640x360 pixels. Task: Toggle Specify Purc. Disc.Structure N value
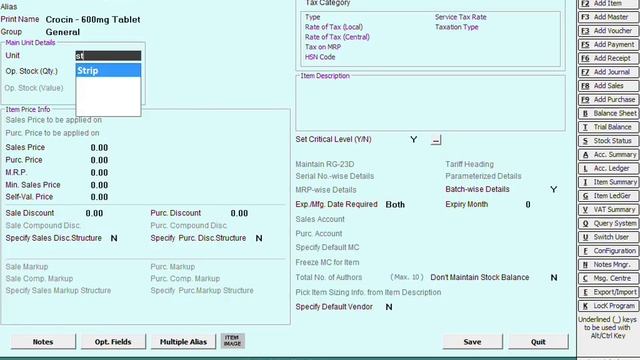click(259, 238)
